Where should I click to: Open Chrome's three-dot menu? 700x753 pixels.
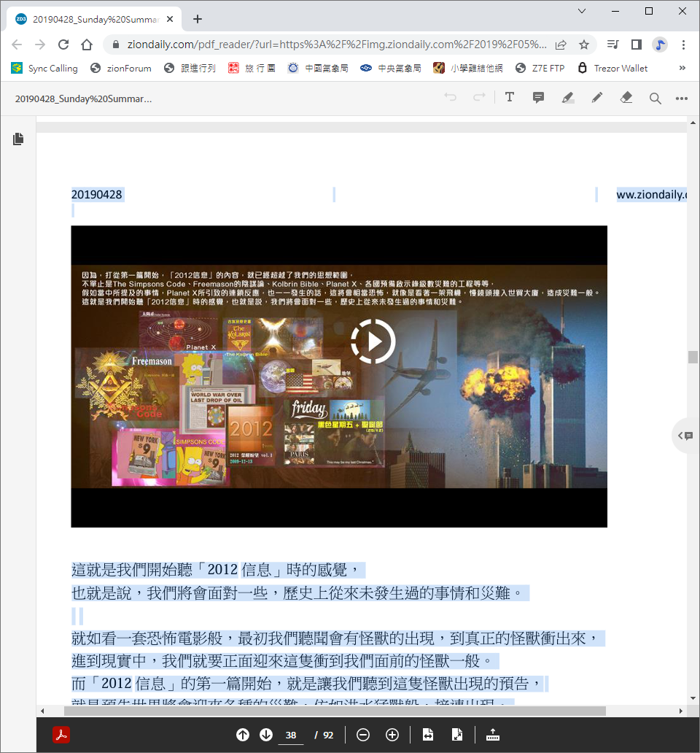[x=683, y=45]
